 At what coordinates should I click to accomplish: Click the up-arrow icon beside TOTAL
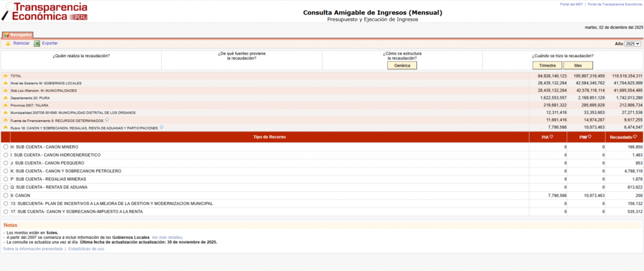click(x=6, y=75)
